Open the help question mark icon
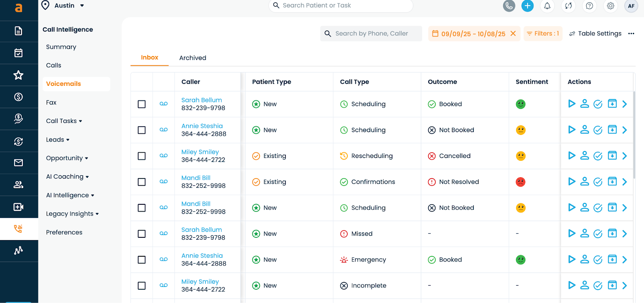 tap(589, 6)
